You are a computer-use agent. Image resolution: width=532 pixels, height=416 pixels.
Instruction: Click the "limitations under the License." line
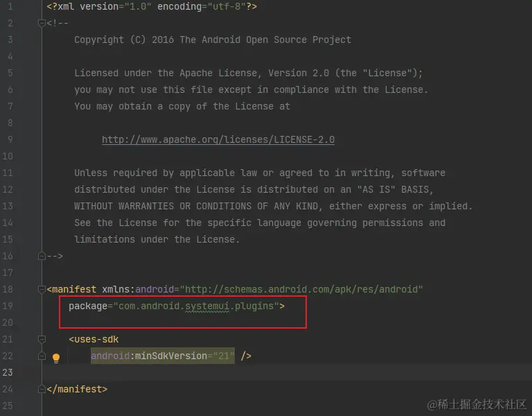(157, 239)
